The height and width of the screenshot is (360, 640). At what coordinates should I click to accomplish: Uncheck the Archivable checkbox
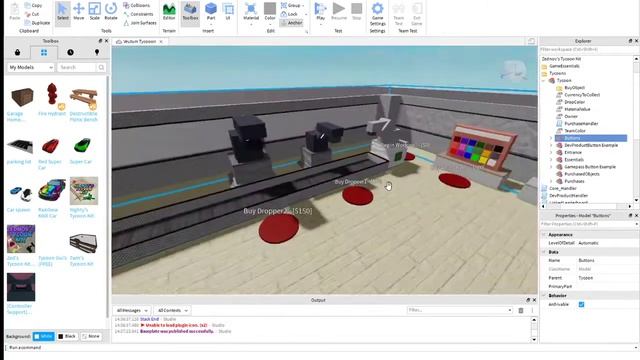[x=581, y=304]
